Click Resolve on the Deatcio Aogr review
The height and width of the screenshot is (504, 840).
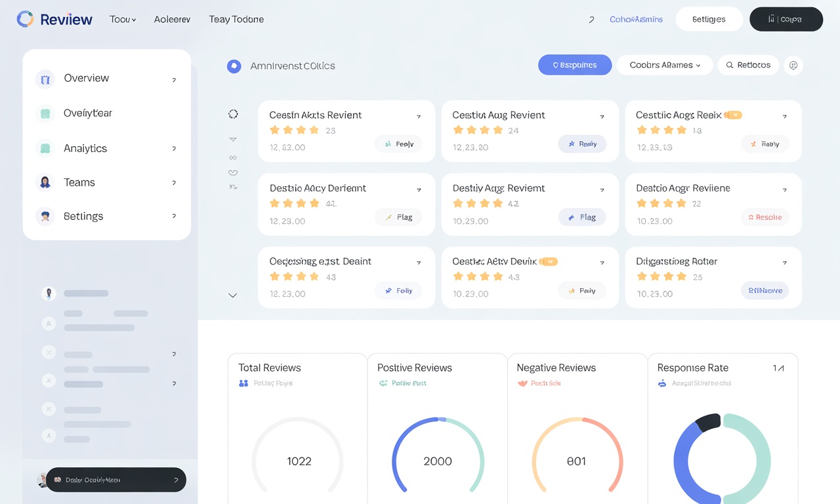coord(765,217)
